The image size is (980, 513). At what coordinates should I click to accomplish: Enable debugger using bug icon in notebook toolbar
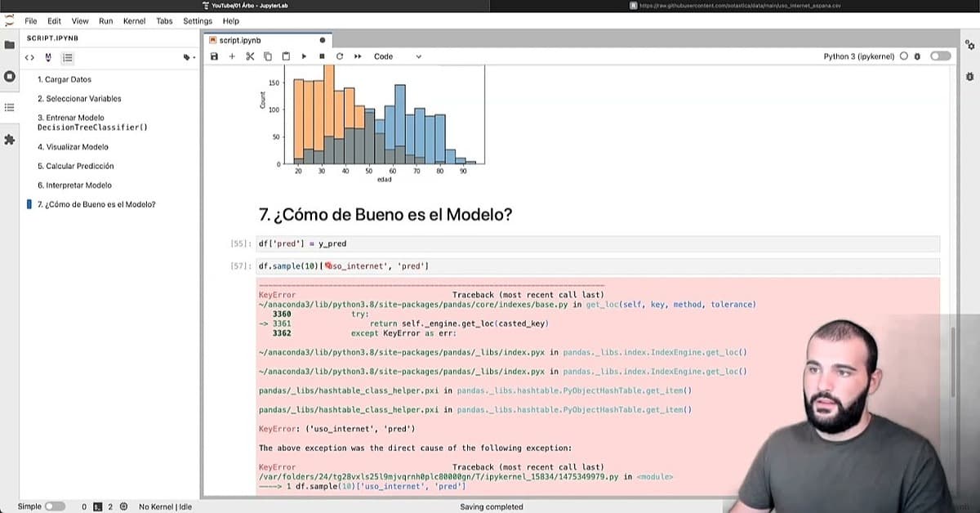[x=917, y=56]
